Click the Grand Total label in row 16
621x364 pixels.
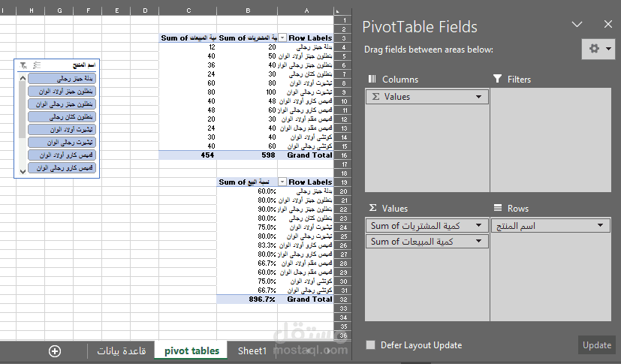click(306, 155)
